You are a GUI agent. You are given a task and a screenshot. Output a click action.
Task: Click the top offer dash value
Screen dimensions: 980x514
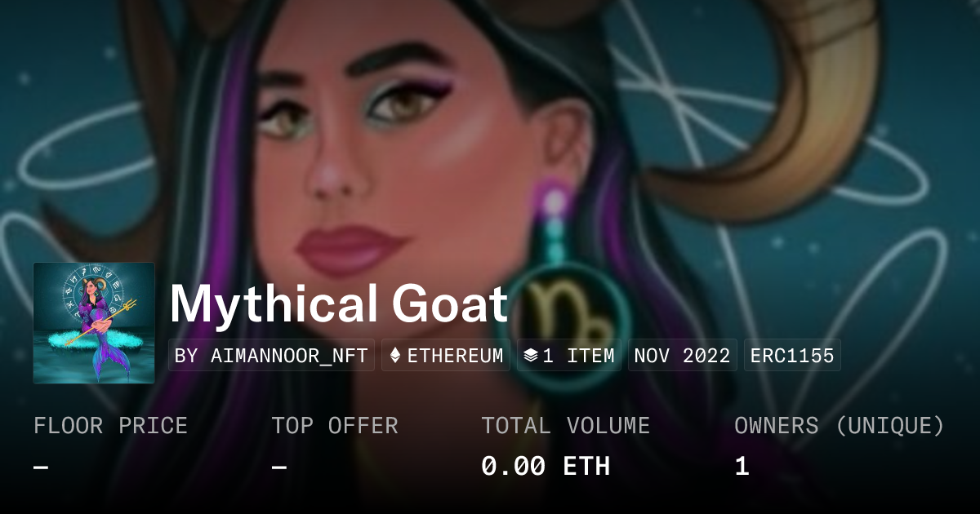279,467
